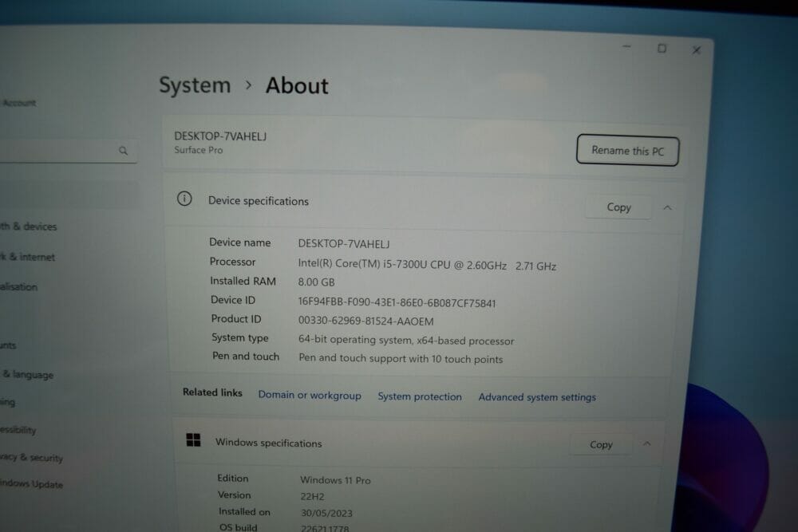Open the Time & language sidebar section

pos(27,375)
